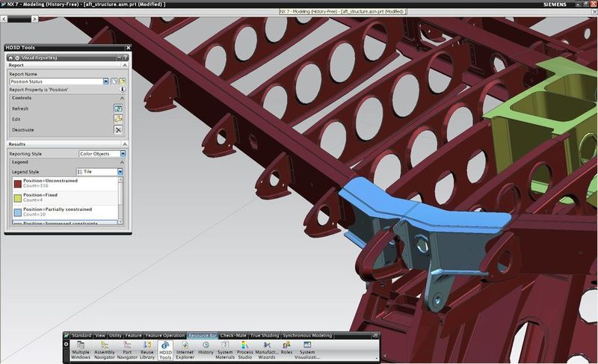
Task: Close the HD3D Tools panel
Action: [x=128, y=48]
